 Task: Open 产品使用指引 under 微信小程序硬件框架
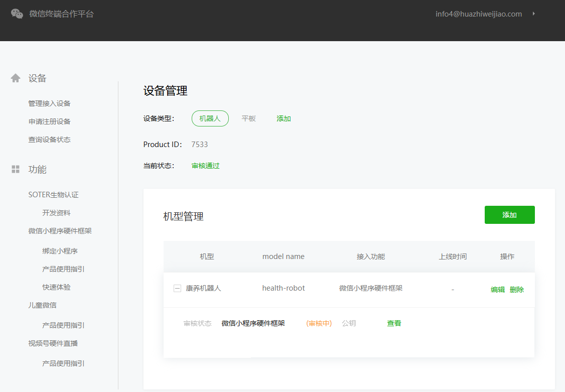63,269
